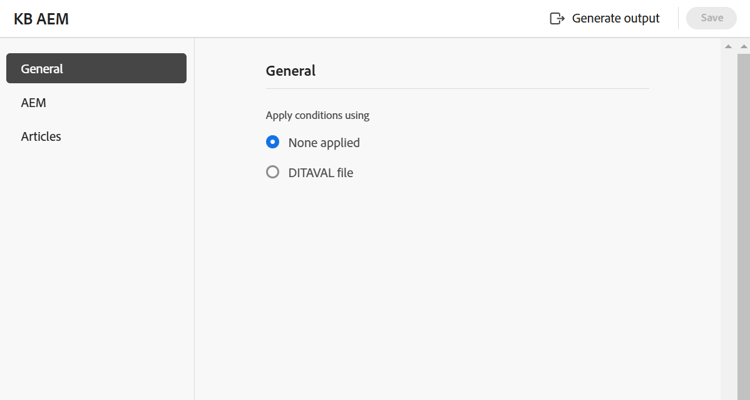Enable the DITAVAL file radio button
This screenshot has width=750, height=400.
tap(273, 172)
